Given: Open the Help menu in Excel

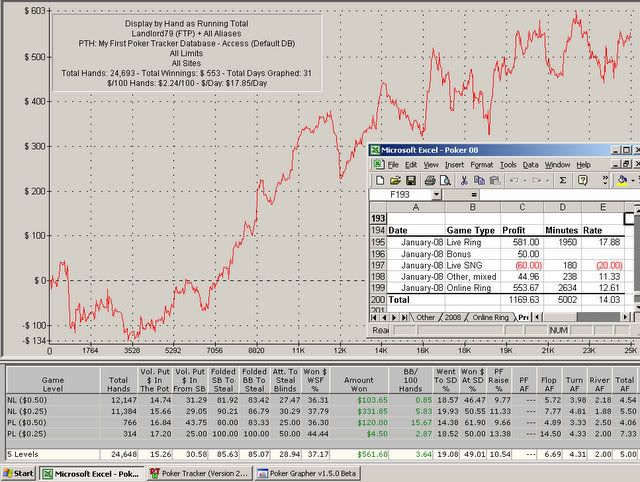Looking at the screenshot, I should point(583,165).
